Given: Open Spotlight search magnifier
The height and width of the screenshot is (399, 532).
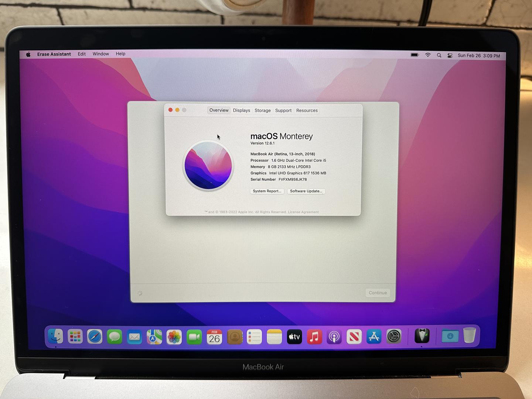Looking at the screenshot, I should point(439,55).
